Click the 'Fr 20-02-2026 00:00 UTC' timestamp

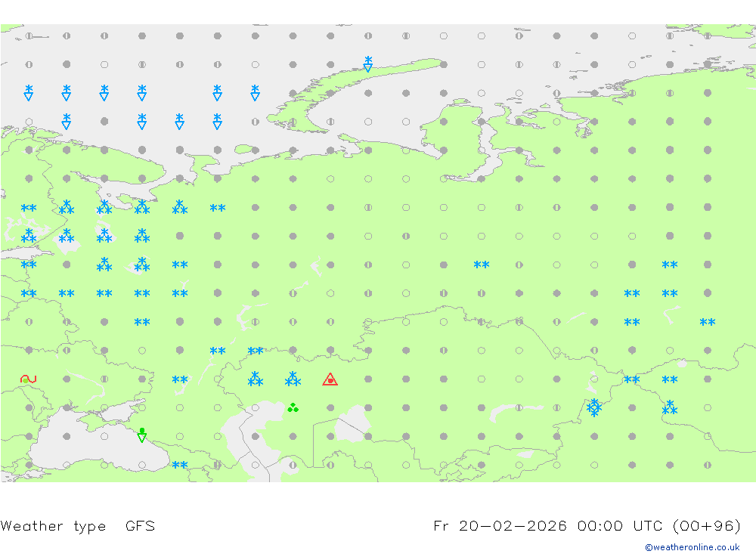[547, 525]
